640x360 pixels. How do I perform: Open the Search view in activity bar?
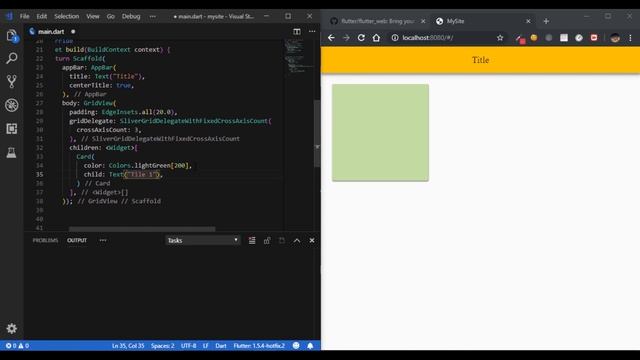pos(12,58)
